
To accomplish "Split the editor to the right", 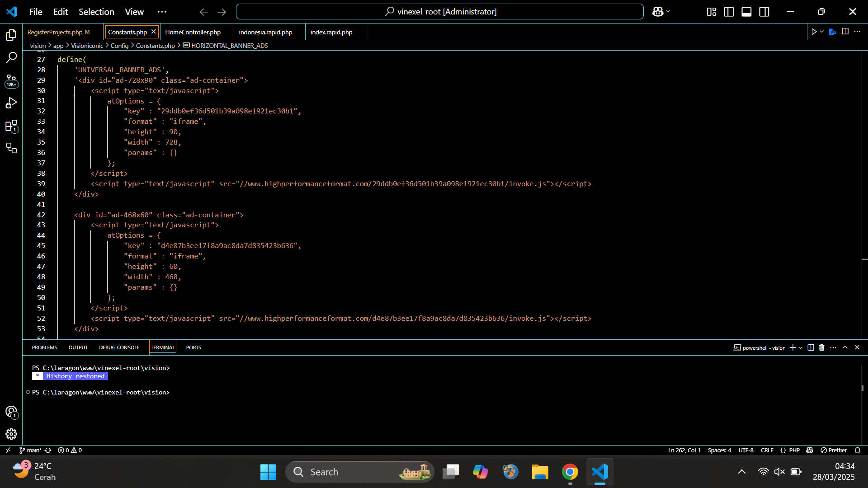I will [x=845, y=32].
